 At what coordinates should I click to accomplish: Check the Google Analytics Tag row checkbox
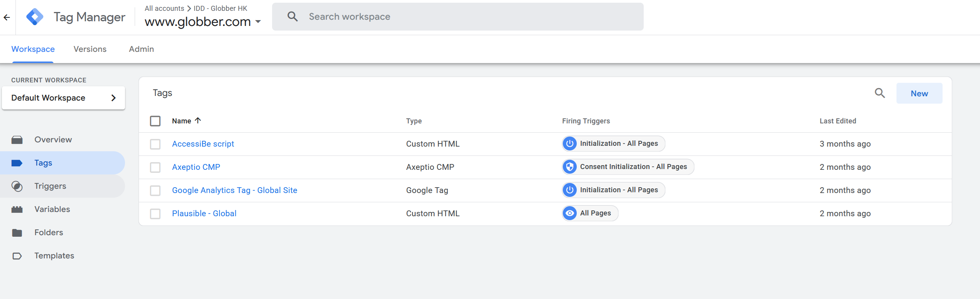pos(155,190)
